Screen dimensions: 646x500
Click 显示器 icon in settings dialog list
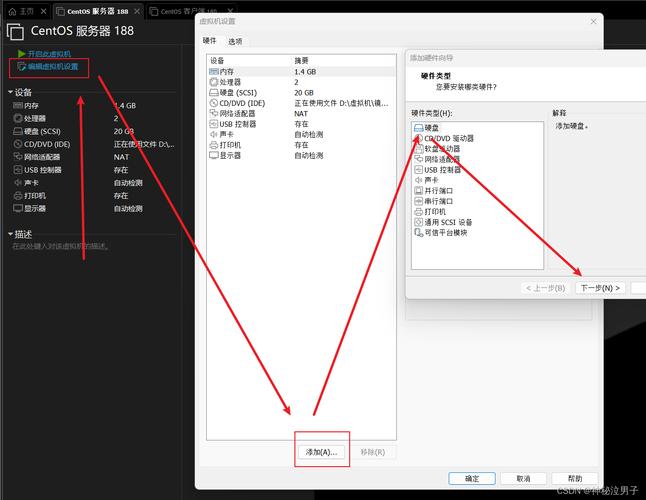[x=214, y=155]
